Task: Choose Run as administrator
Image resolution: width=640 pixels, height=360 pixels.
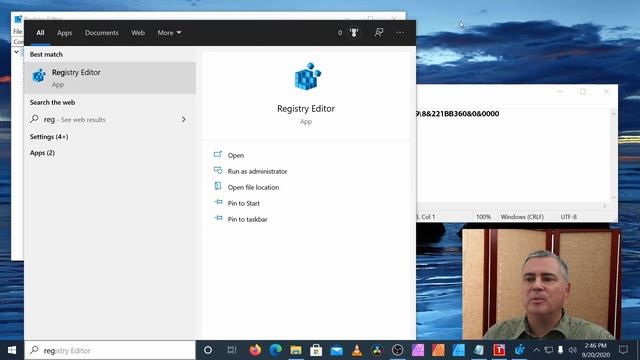Action: click(x=257, y=171)
